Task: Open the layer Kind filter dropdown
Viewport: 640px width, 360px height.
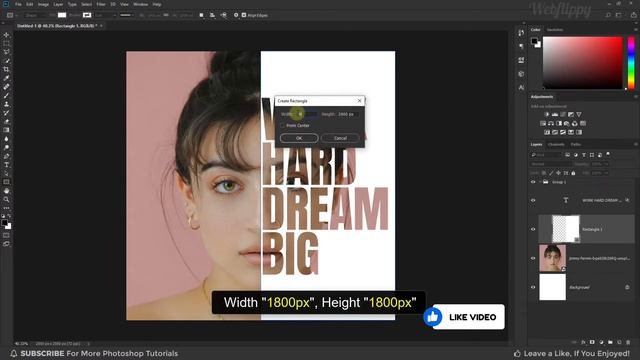Action: coord(546,155)
